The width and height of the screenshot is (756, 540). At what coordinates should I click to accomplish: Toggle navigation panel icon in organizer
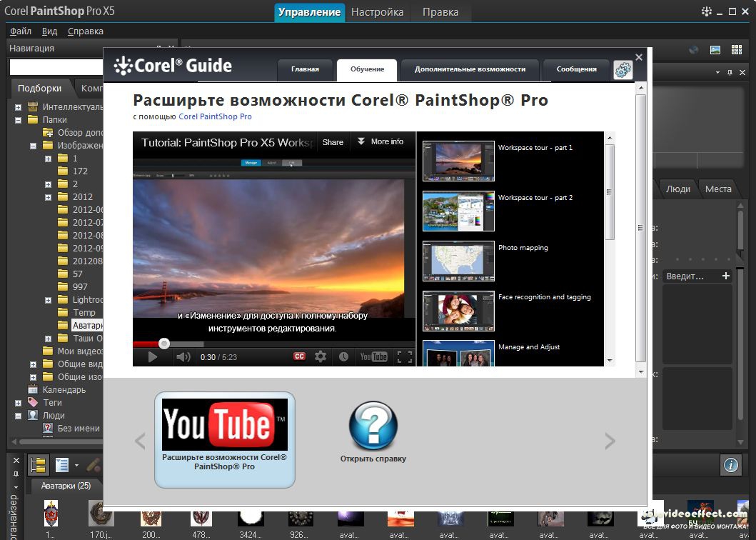pyautogui.click(x=38, y=465)
